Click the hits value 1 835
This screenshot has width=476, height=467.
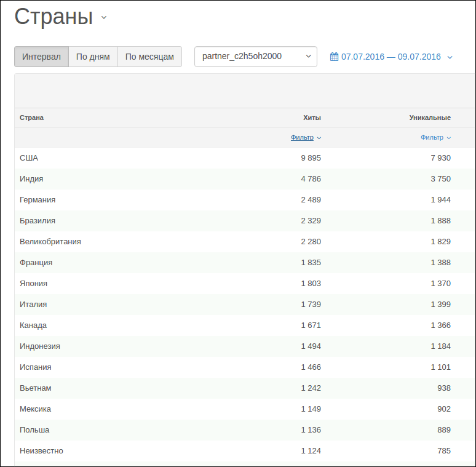pos(311,263)
